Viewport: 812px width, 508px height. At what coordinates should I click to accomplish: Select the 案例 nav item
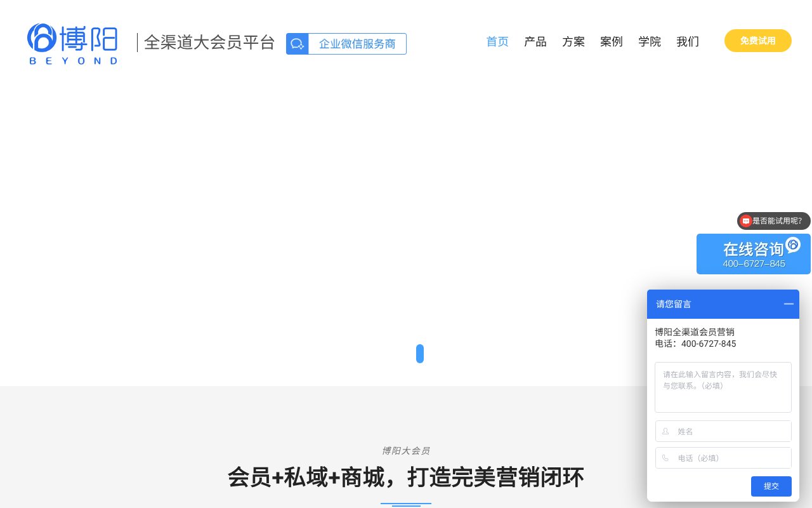pyautogui.click(x=612, y=41)
